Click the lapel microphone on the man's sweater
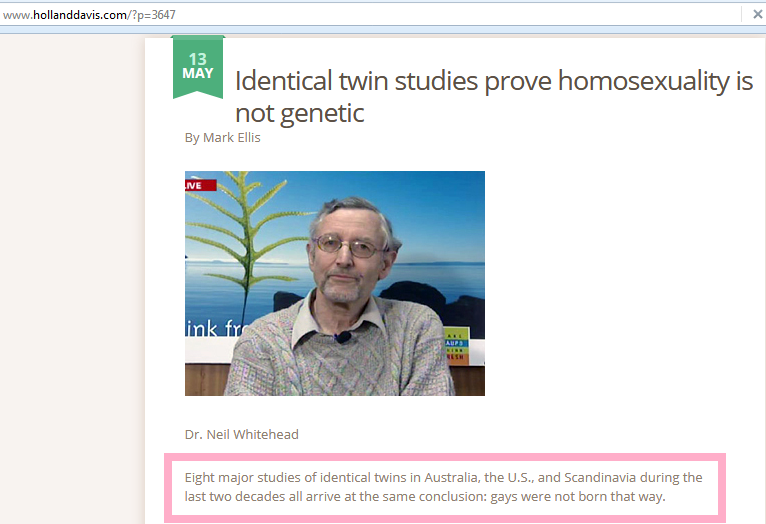766x524 pixels. point(344,336)
